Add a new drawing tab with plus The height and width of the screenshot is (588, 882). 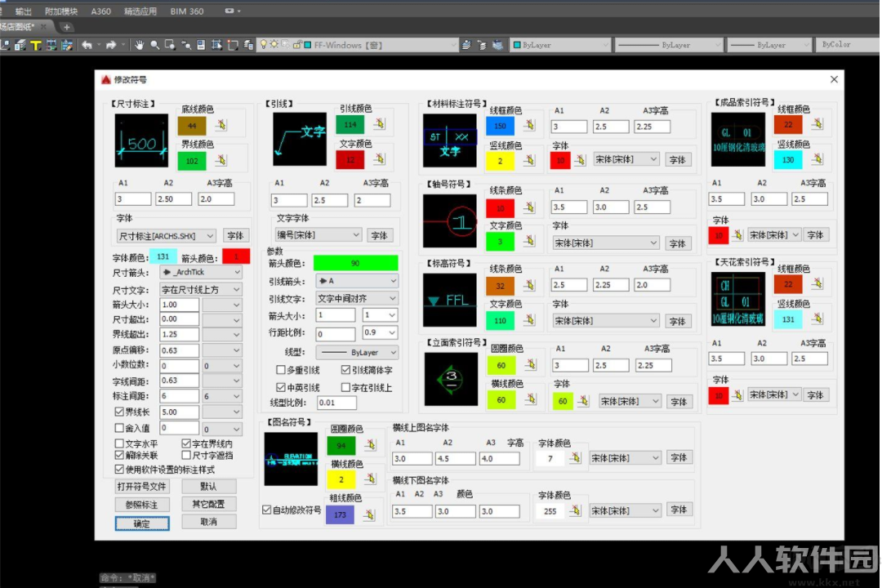tap(66, 27)
